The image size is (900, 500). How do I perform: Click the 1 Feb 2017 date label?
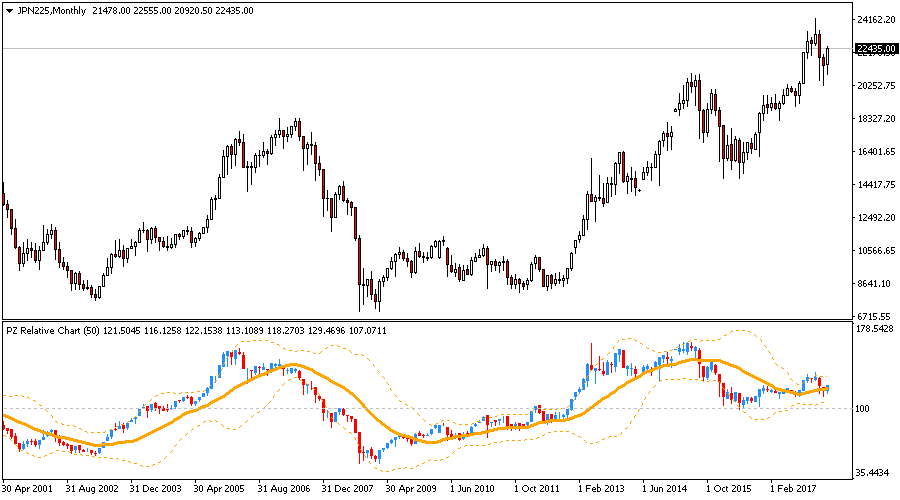[x=795, y=489]
